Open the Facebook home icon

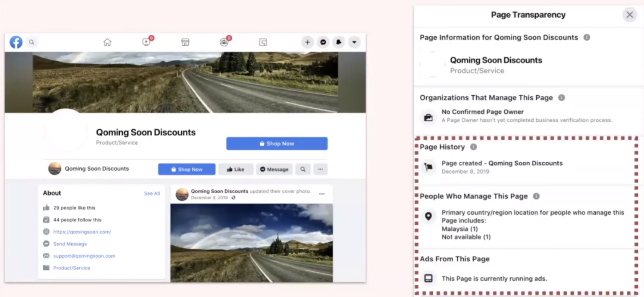(x=107, y=42)
